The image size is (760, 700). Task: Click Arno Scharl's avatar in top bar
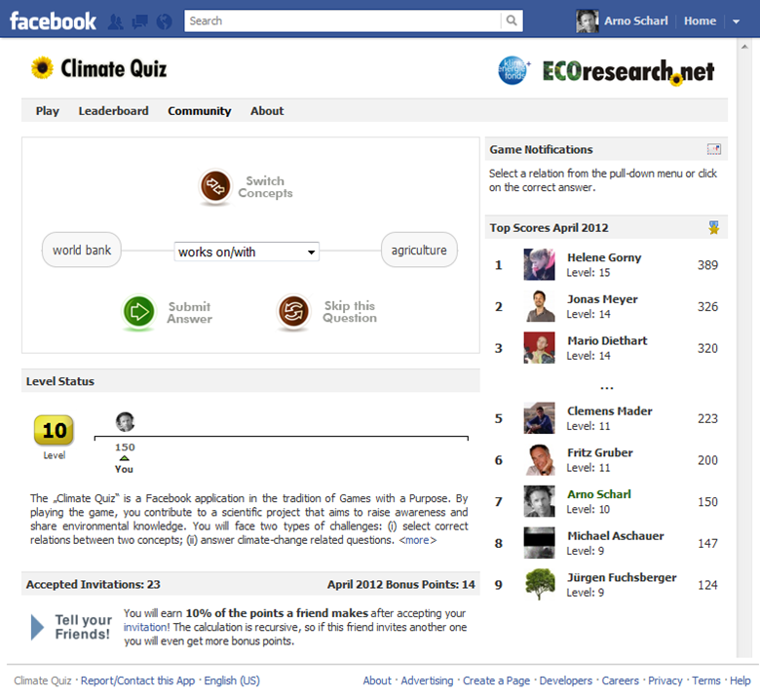[x=587, y=21]
